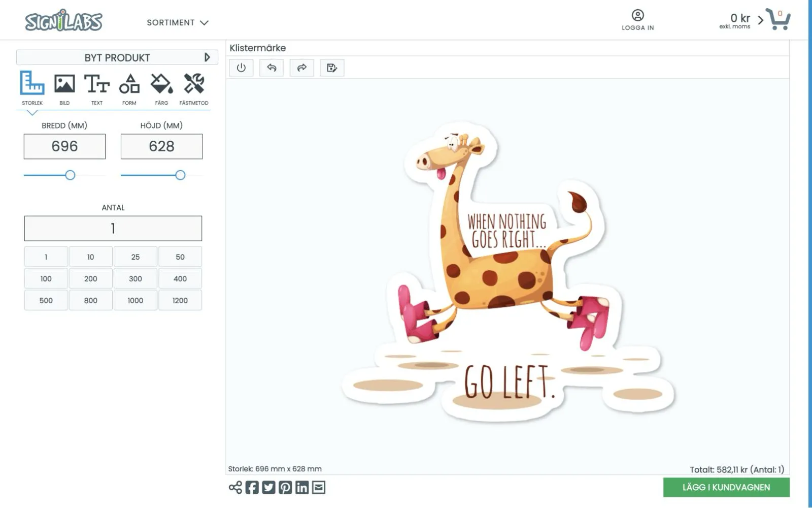Image resolution: width=812 pixels, height=508 pixels.
Task: Expand the Sortiment menu
Action: click(178, 22)
